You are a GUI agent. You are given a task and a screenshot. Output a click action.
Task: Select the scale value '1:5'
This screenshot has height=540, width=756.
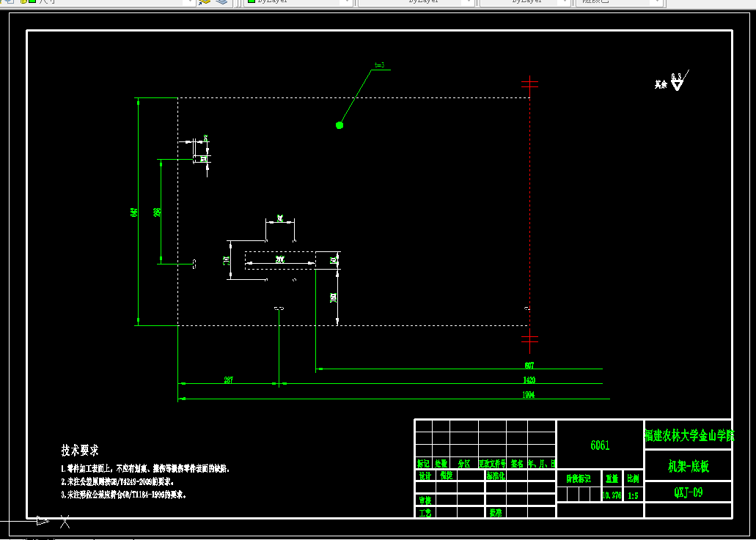(633, 495)
